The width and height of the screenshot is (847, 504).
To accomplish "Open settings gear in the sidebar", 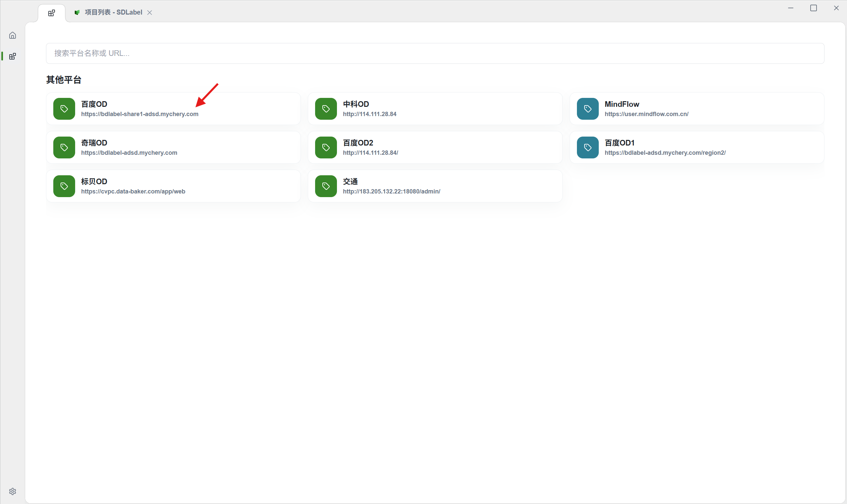I will pos(13,491).
